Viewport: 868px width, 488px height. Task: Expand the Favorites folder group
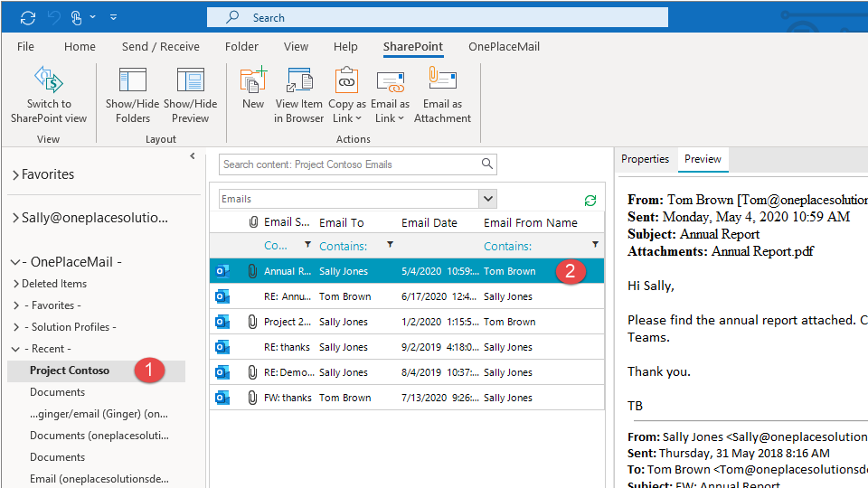tap(15, 174)
